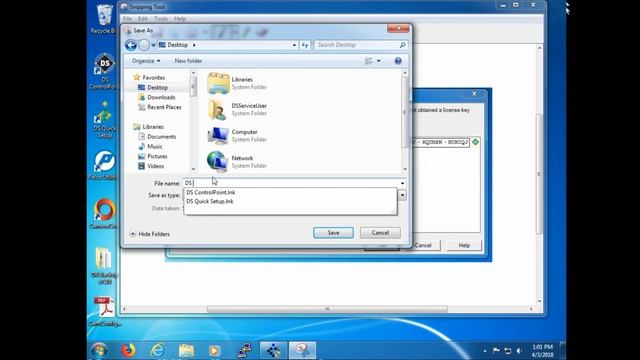Expand the view options dropdown arrow
The width and height of the screenshot is (640, 360).
coord(379,61)
